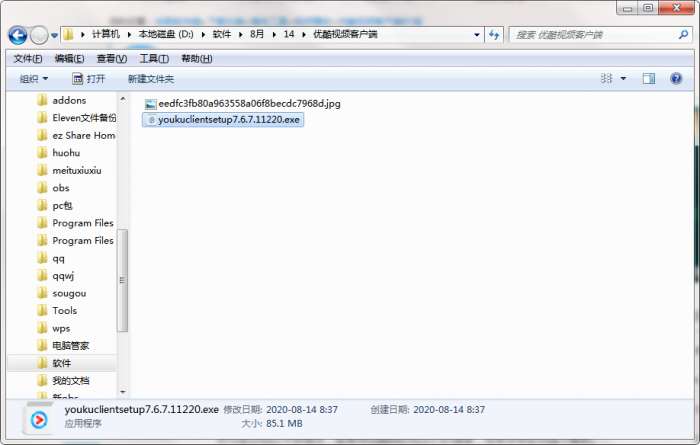
Task: Open recent locations dropdown beside Forward arrow
Action: pos(54,35)
